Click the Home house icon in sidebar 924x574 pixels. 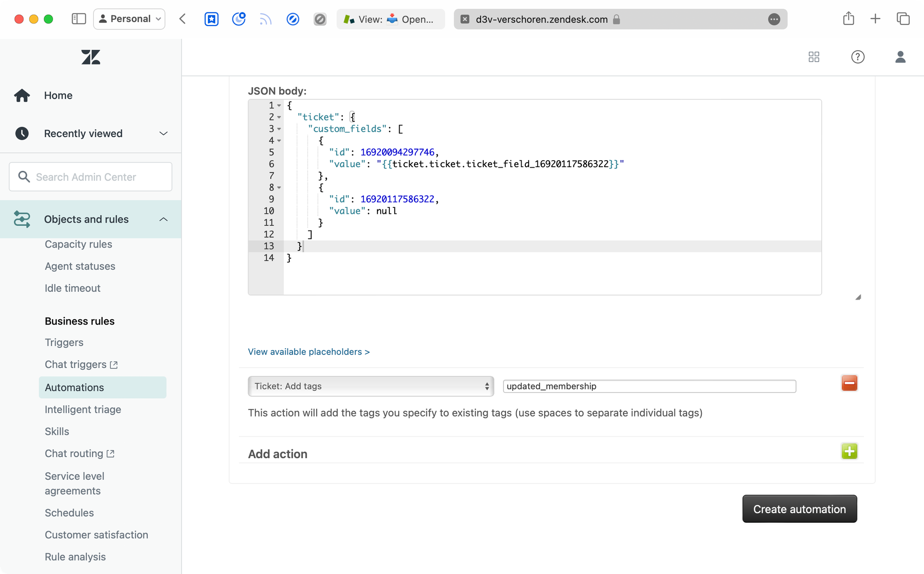(22, 96)
